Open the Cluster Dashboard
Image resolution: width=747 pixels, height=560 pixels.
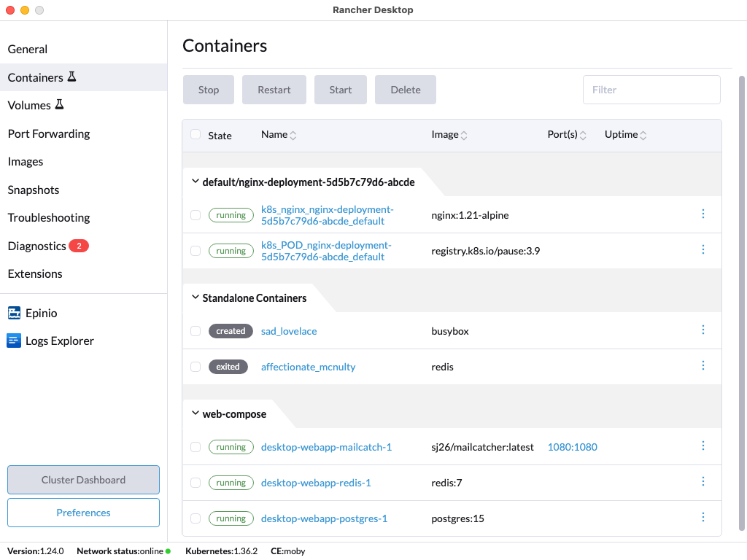point(83,480)
